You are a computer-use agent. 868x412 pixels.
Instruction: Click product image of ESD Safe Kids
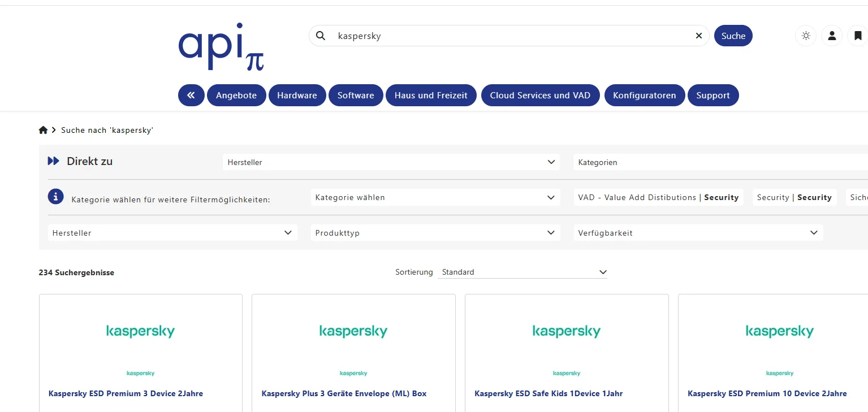coord(567,331)
